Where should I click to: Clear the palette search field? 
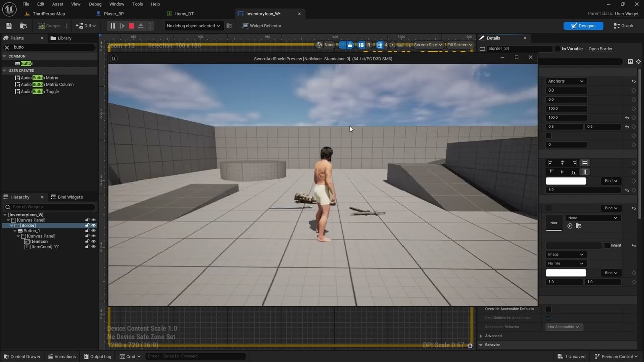(7, 47)
